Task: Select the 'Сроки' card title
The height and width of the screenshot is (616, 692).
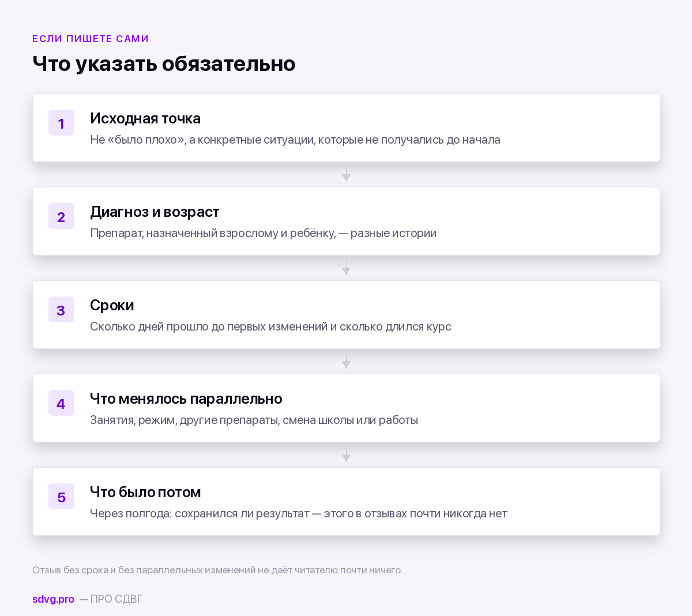Action: tap(112, 305)
